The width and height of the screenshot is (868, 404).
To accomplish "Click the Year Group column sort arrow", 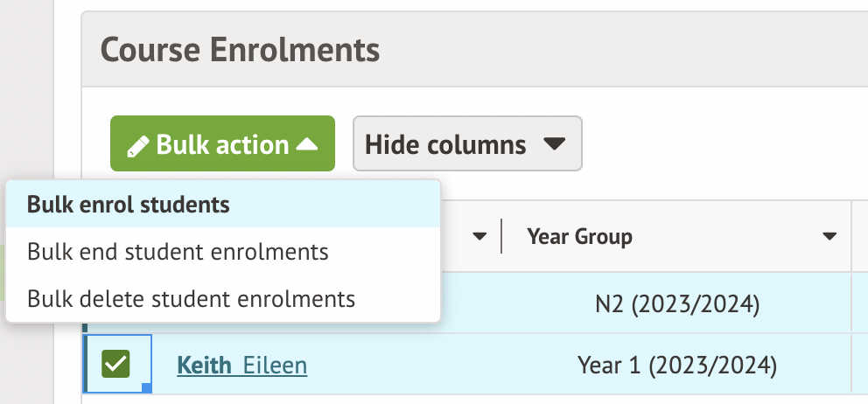I will [829, 237].
